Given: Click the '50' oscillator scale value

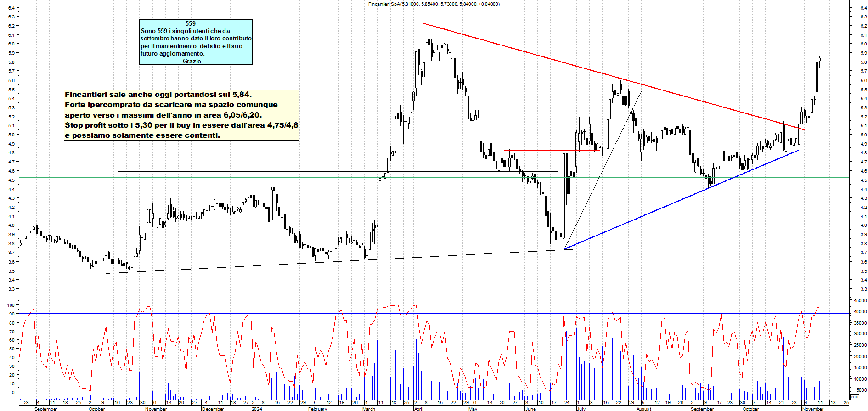Looking at the screenshot, I should click(11, 349).
